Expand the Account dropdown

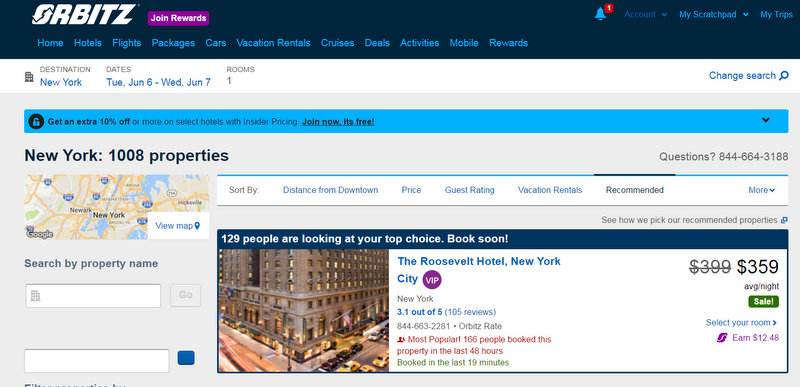[645, 14]
